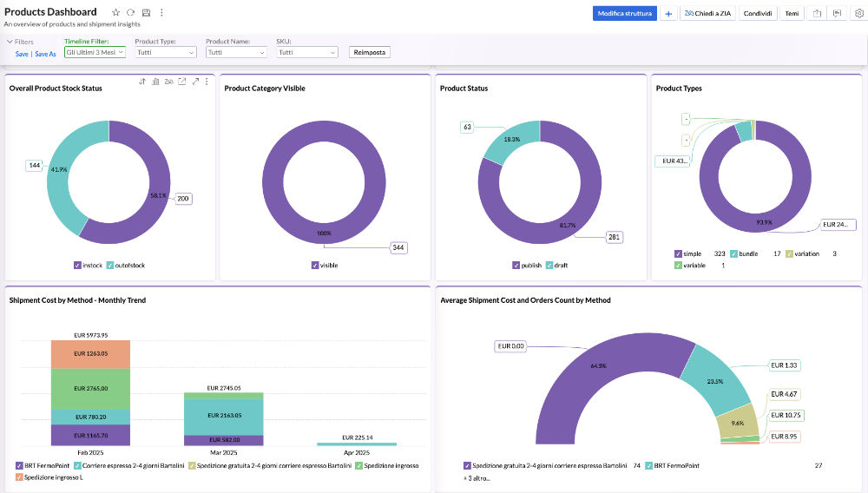Image resolution: width=868 pixels, height=493 pixels.
Task: Click sort icon on Overall Product Stock Status
Action: tap(142, 82)
